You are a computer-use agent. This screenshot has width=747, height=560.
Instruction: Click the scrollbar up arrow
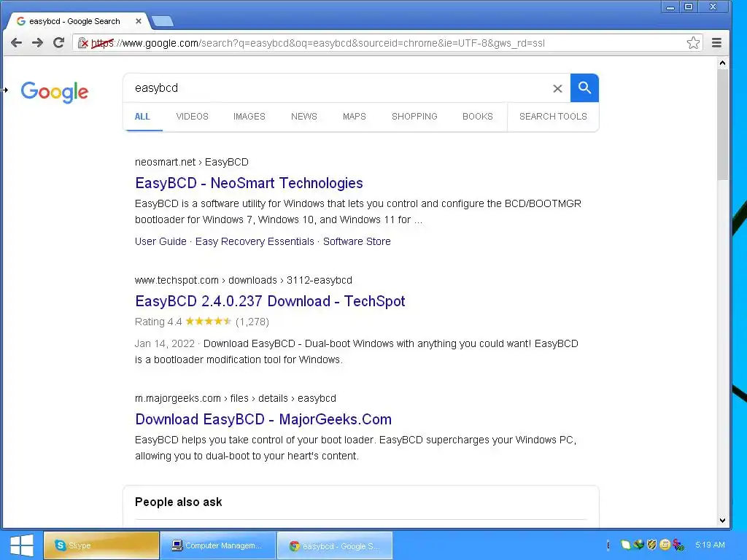coord(722,63)
